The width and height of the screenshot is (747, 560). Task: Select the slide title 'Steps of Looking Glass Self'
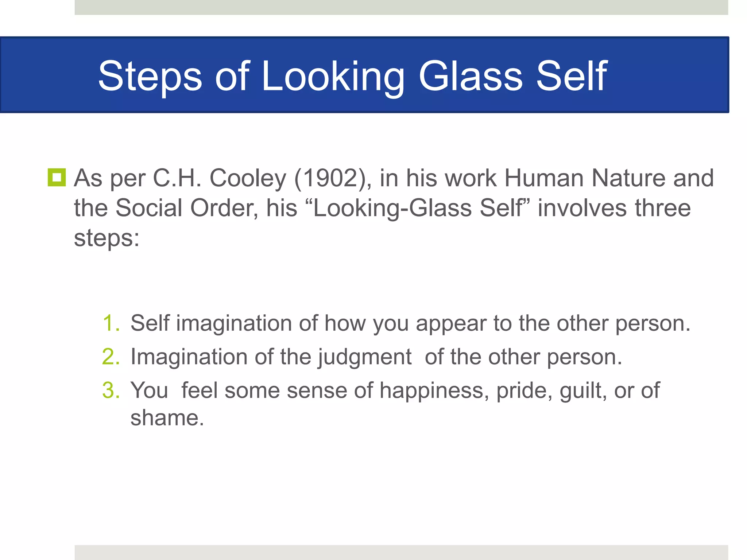(x=352, y=76)
